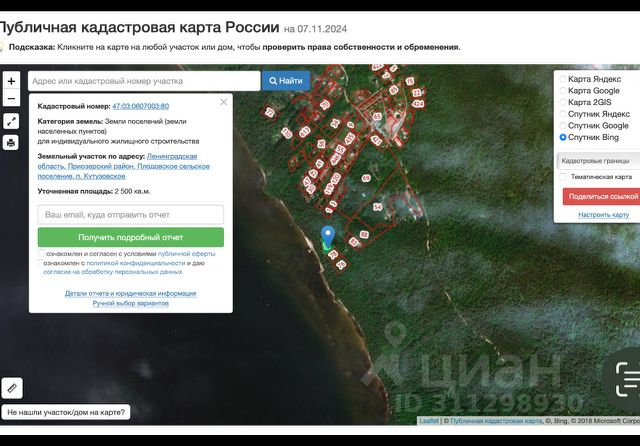Check the публичной оферты agreement checkbox
Screen dimensions: 640x446
(x=41, y=253)
